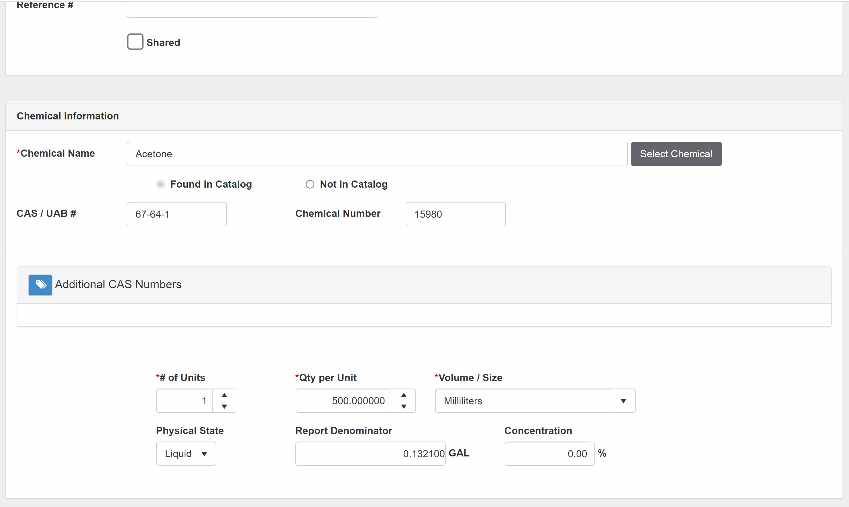This screenshot has height=507, width=849.
Task: Increase the number of units with up arrow
Action: (x=224, y=395)
